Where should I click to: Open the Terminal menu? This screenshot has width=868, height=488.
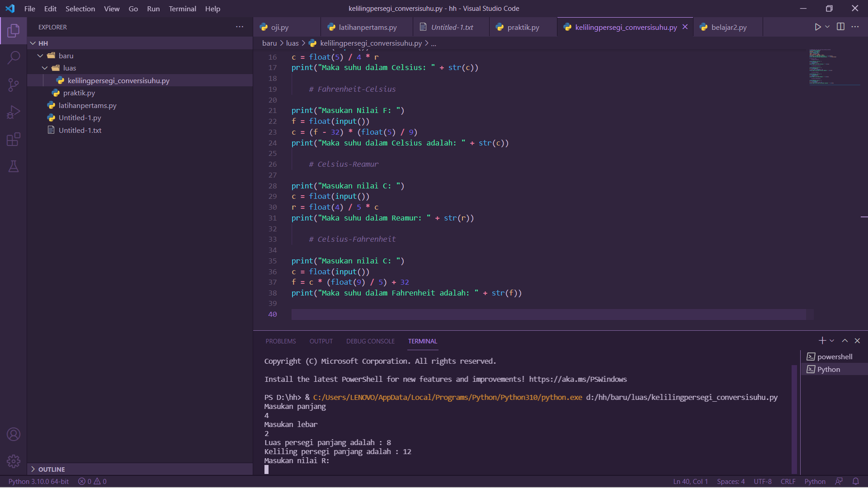[182, 9]
